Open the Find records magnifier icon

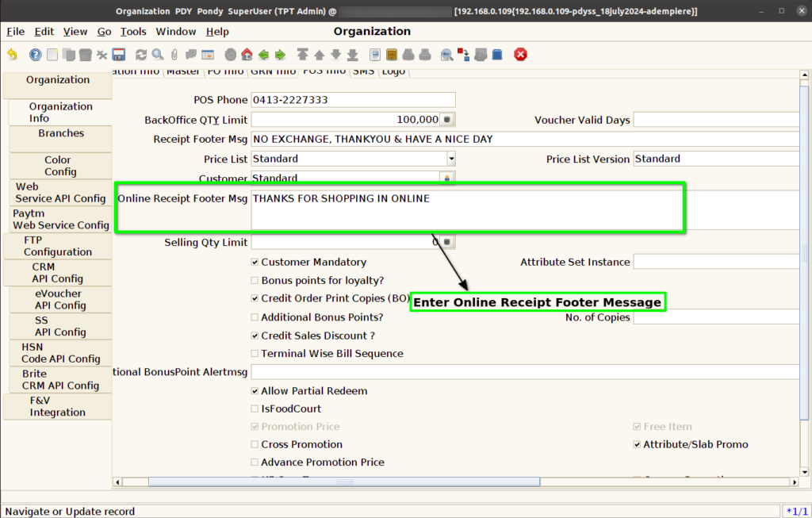click(158, 55)
